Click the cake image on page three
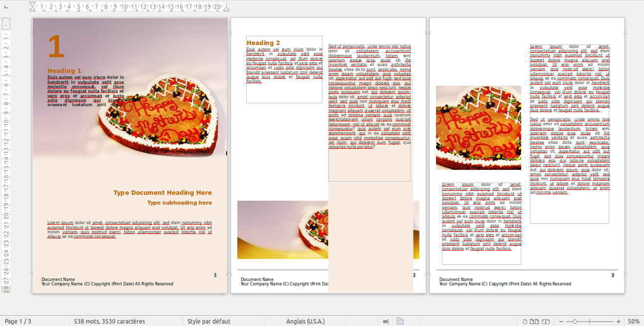 tap(478, 128)
